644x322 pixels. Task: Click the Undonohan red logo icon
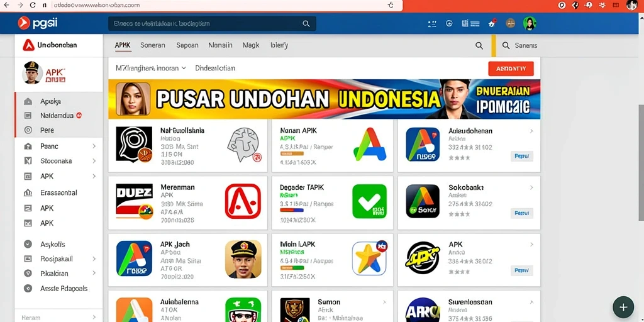click(28, 45)
